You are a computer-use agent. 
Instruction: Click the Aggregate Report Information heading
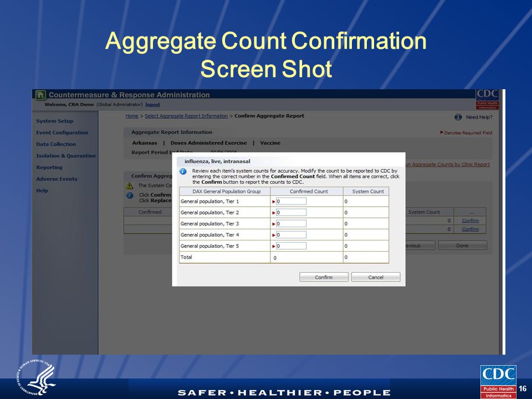click(x=172, y=132)
